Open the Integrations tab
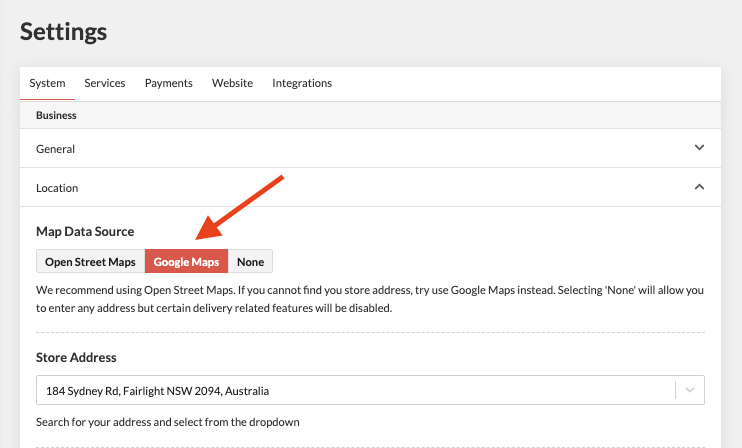742x448 pixels. click(302, 83)
